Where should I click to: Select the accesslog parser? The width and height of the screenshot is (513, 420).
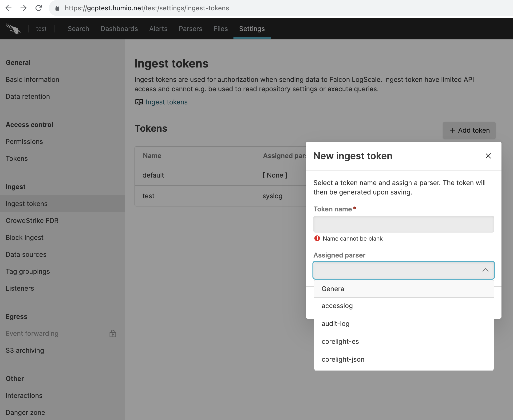tap(337, 305)
